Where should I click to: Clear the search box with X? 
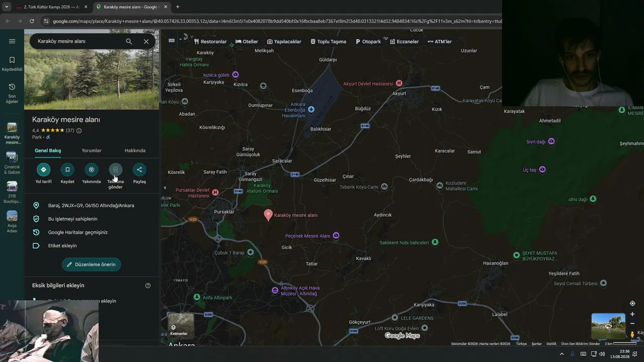click(146, 41)
